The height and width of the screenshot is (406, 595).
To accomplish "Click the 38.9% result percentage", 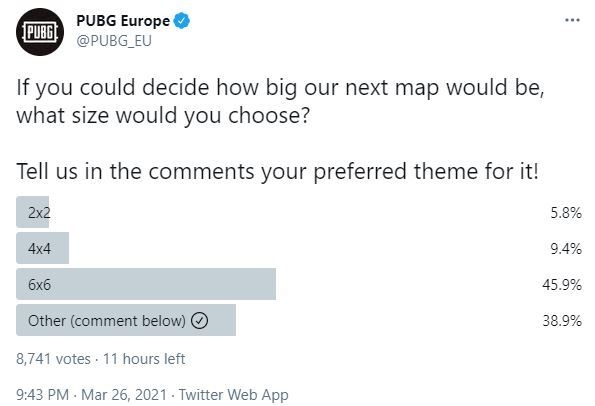I will point(562,321).
